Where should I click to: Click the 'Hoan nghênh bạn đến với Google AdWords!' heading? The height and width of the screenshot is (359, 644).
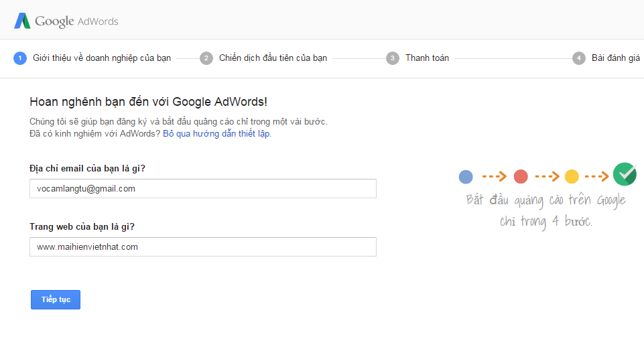click(148, 102)
